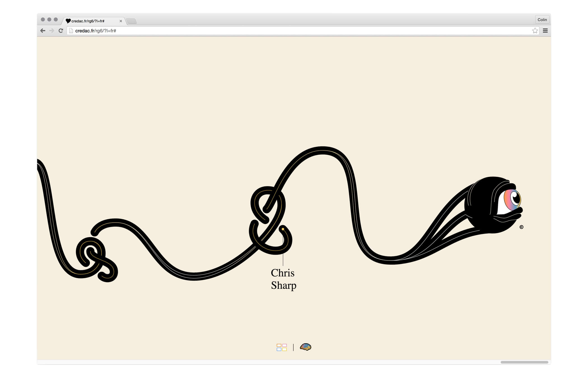Open a new blank tab

[131, 21]
